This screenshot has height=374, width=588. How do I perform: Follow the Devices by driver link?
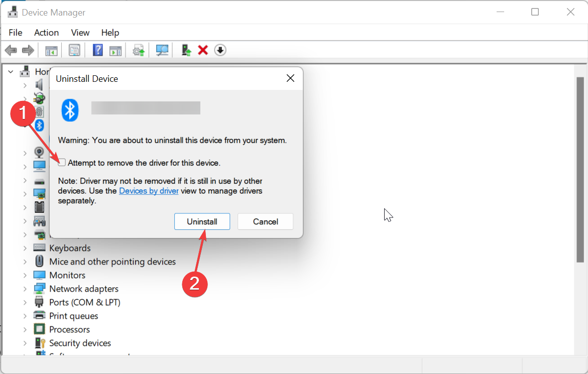149,191
